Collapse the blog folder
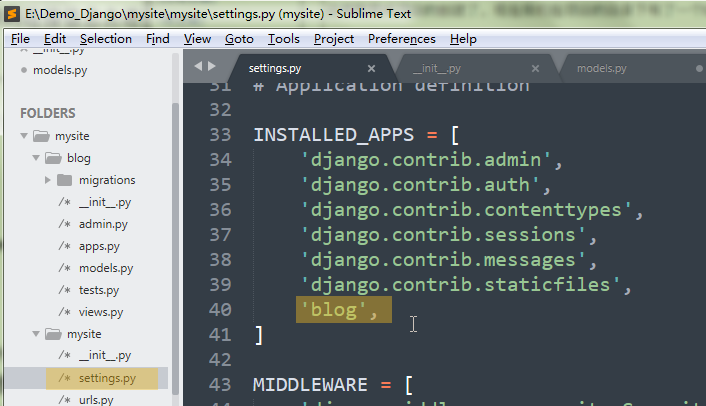 click(x=36, y=158)
